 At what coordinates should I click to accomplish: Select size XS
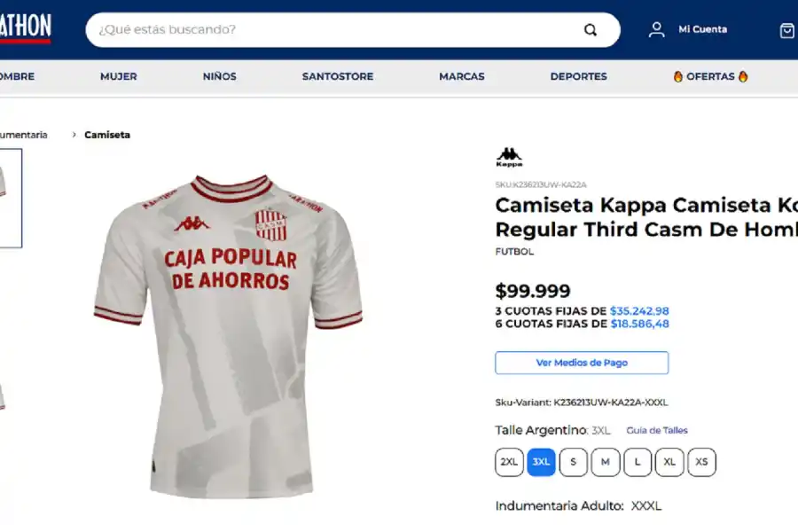click(x=701, y=462)
